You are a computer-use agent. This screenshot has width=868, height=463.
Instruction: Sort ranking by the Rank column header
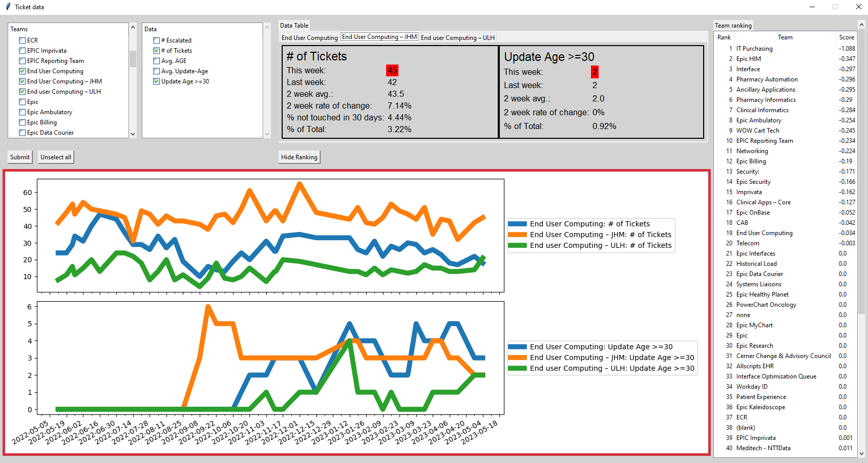tap(724, 37)
